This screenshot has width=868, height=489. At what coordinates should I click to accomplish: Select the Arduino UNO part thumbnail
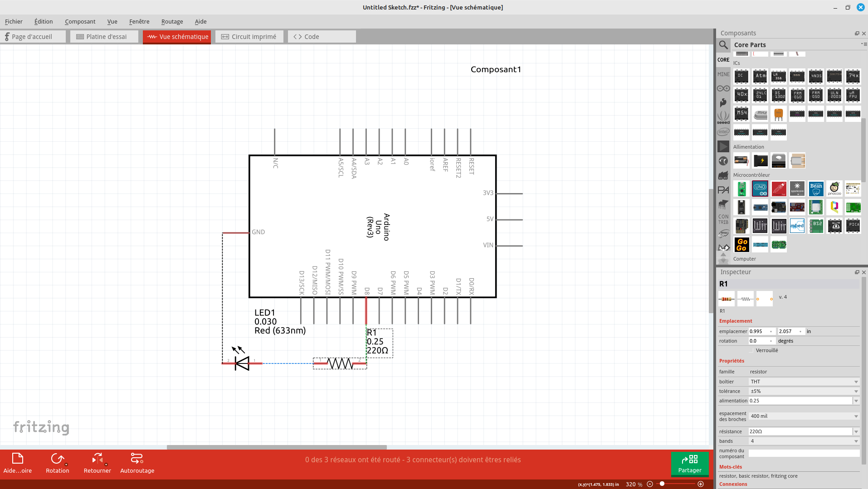coord(760,189)
